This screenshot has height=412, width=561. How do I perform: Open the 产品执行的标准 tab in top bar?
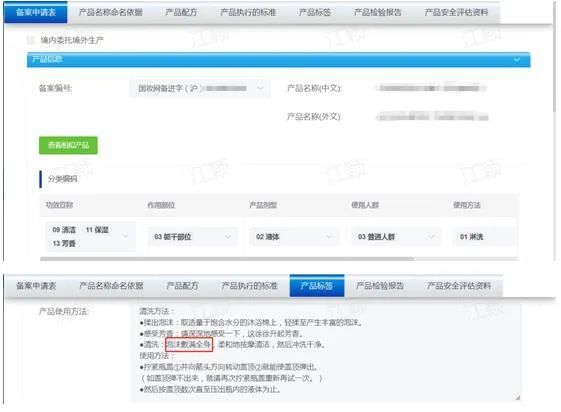pyautogui.click(x=248, y=13)
